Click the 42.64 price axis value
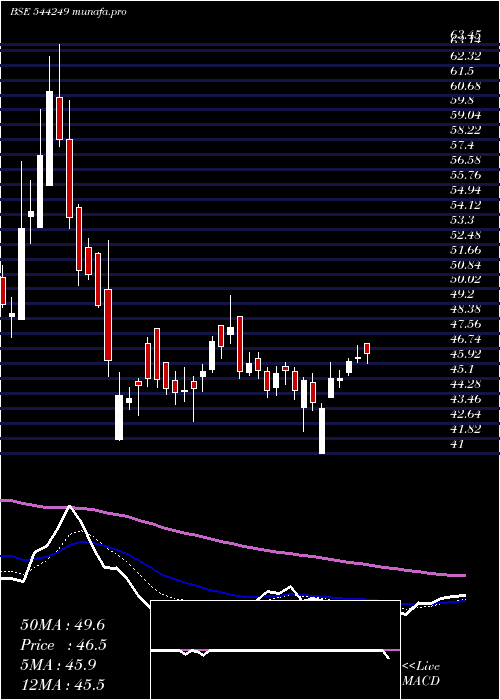Screen dimensions: 500x700 tap(466, 414)
